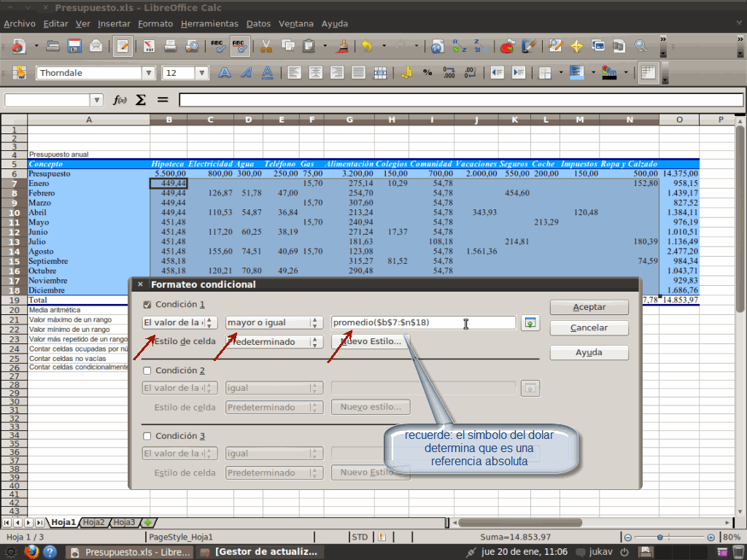Open the Gallery icon
The width and height of the screenshot is (747, 560).
[x=598, y=46]
